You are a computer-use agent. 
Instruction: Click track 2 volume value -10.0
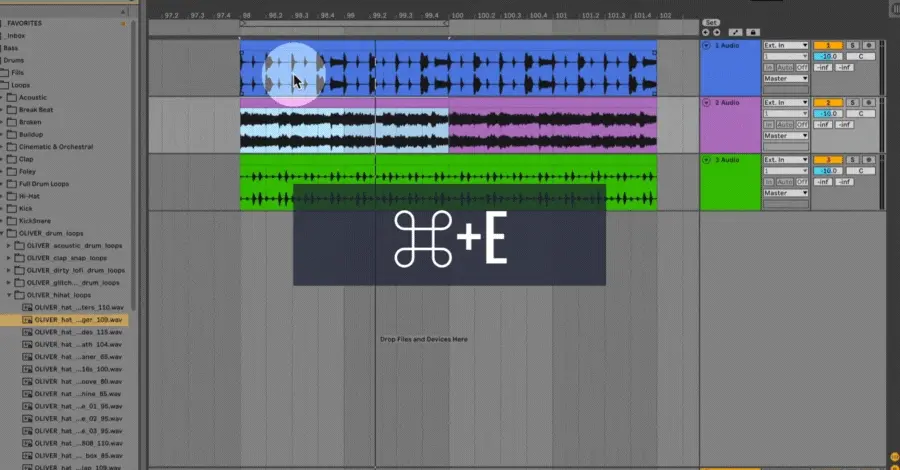[x=828, y=114]
